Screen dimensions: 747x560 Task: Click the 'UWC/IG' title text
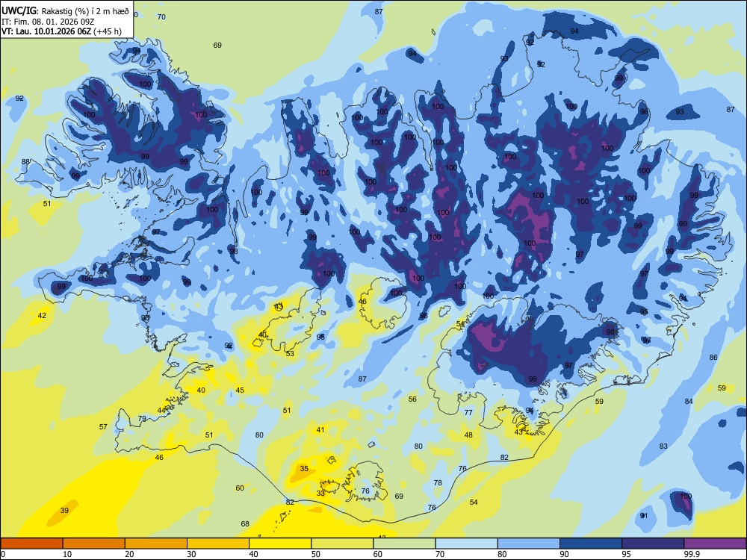point(19,11)
